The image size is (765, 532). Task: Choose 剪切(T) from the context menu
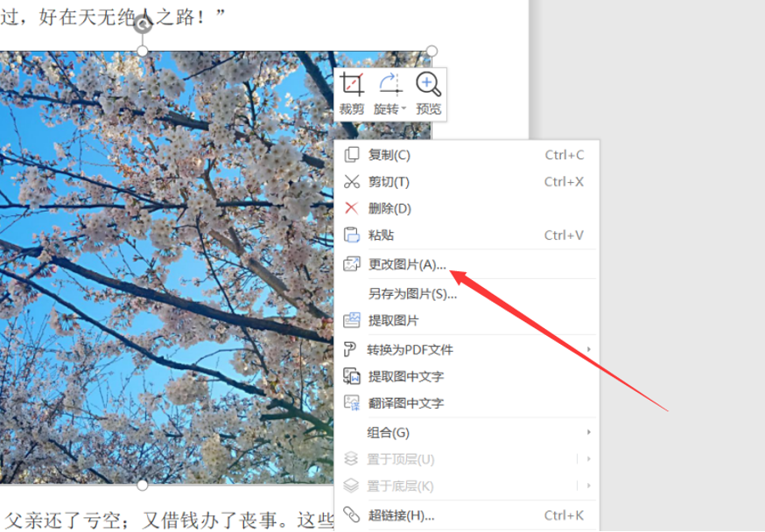[467, 182]
